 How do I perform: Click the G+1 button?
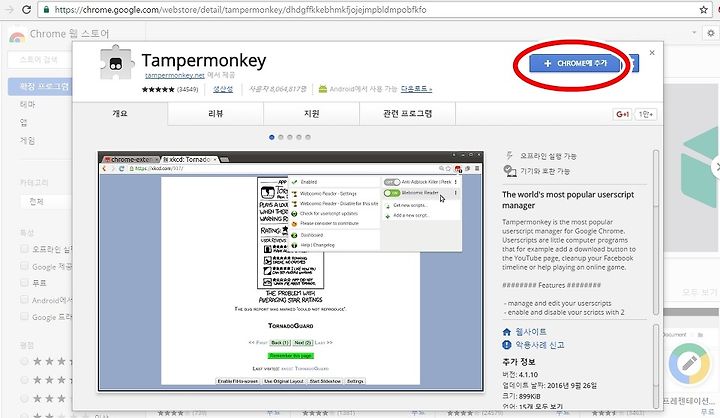click(x=623, y=114)
